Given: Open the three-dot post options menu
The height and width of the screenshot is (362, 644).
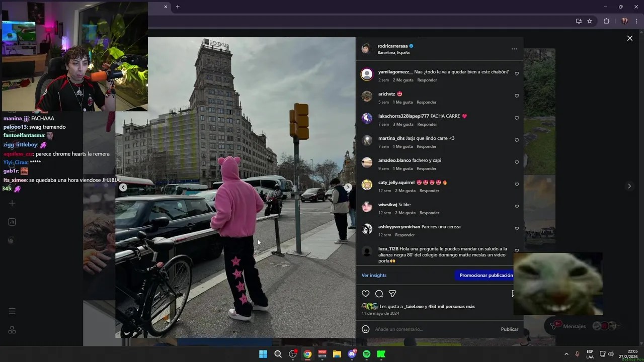Looking at the screenshot, I should click(x=514, y=49).
